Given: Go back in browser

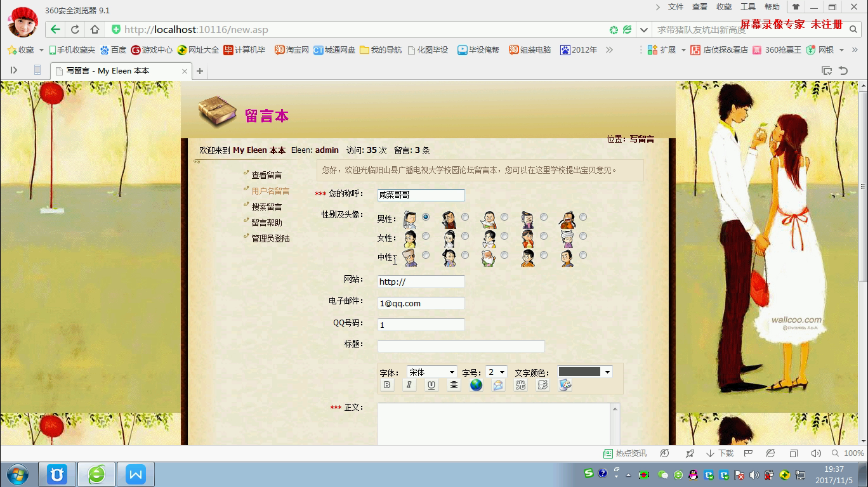Looking at the screenshot, I should click(x=55, y=30).
